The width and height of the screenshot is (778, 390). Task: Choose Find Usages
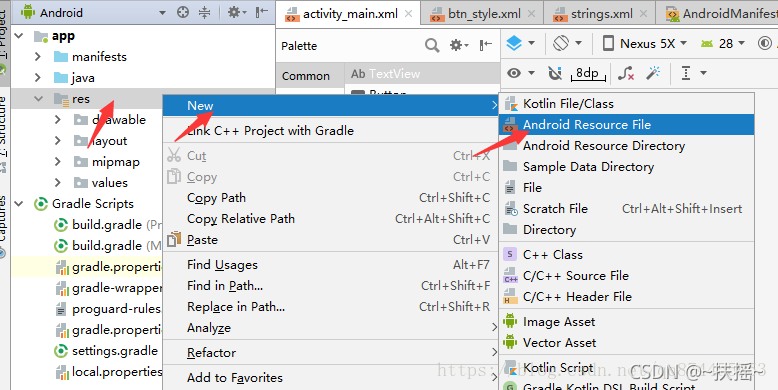click(x=330, y=264)
